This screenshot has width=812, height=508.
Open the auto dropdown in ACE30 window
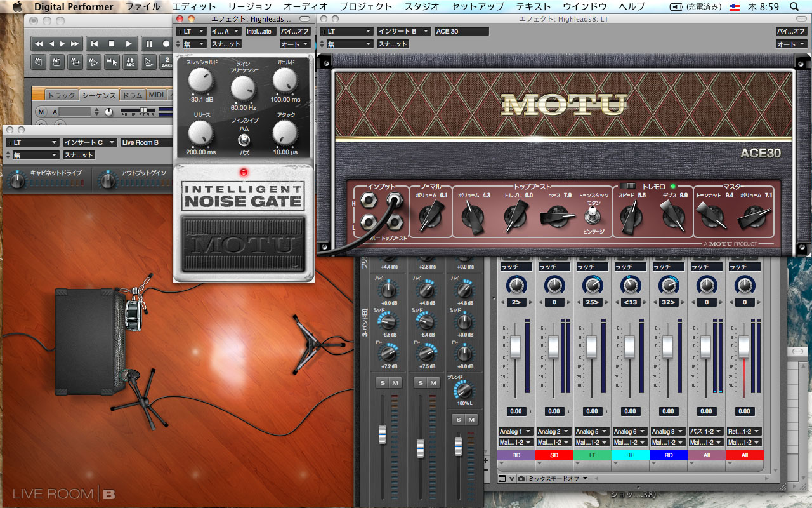(x=790, y=44)
